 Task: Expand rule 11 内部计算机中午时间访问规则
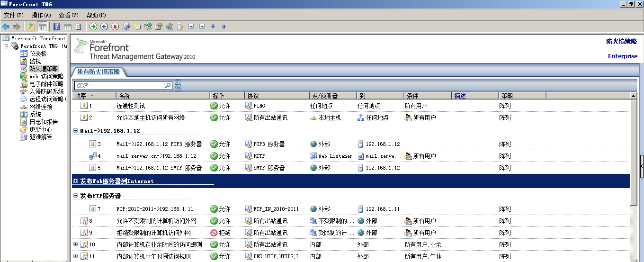click(75, 256)
